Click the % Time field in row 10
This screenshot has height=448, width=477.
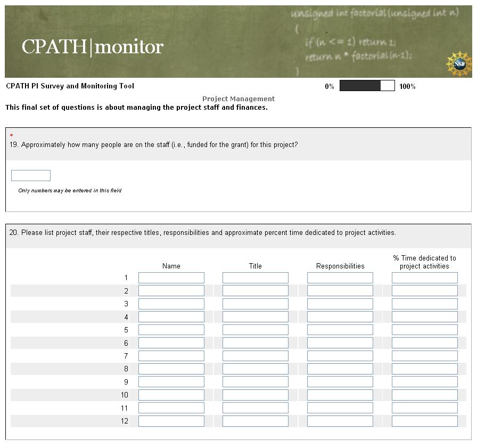click(425, 395)
